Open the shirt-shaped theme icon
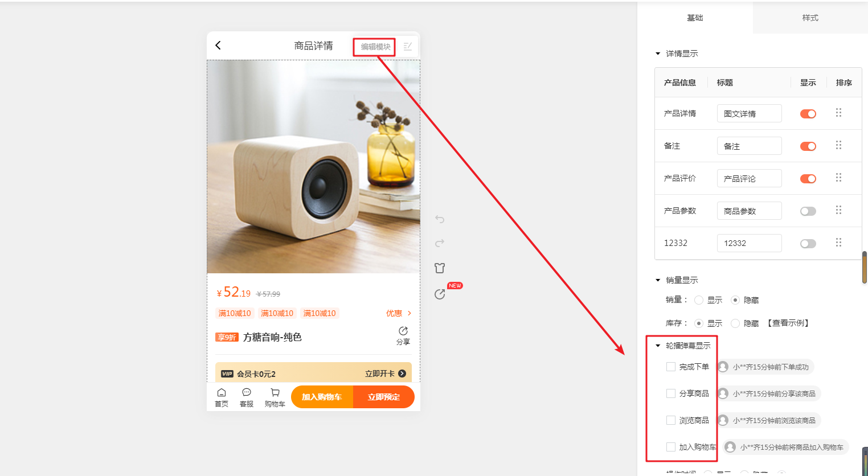This screenshot has height=476, width=868. 440,268
